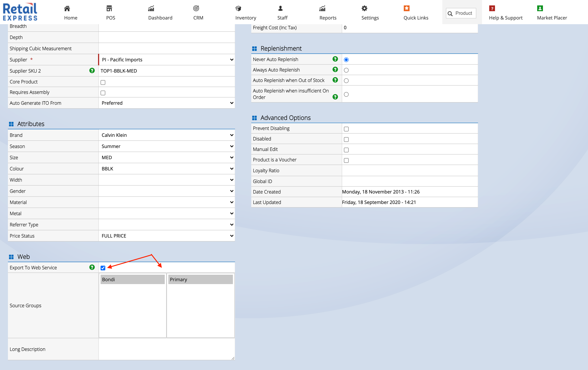Click help icon beside Supplier SKU 2
Viewport: 588px width, 370px height.
coord(92,71)
